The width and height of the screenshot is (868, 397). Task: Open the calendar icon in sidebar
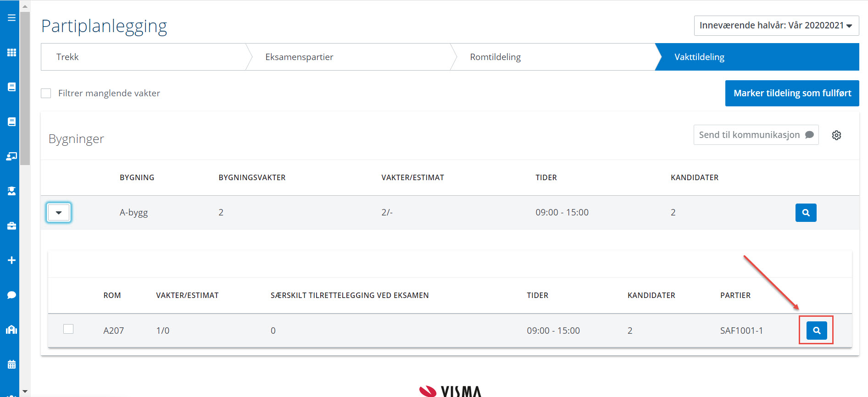pyautogui.click(x=11, y=364)
